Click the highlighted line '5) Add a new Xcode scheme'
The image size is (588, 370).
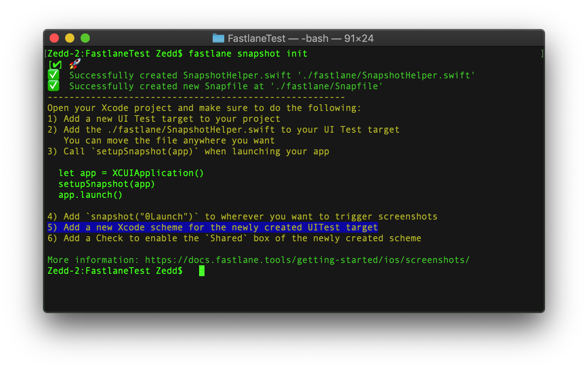click(213, 227)
